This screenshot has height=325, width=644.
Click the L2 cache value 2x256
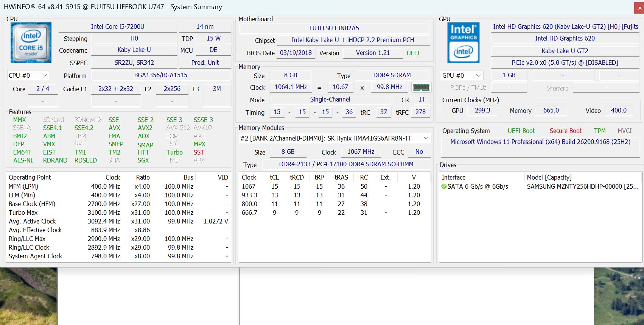coord(172,89)
